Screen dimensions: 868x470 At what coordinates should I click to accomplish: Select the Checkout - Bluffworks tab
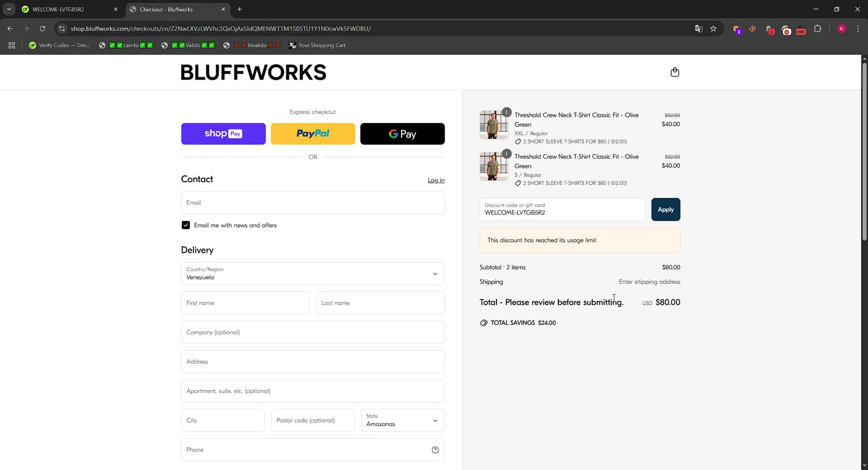tap(177, 9)
